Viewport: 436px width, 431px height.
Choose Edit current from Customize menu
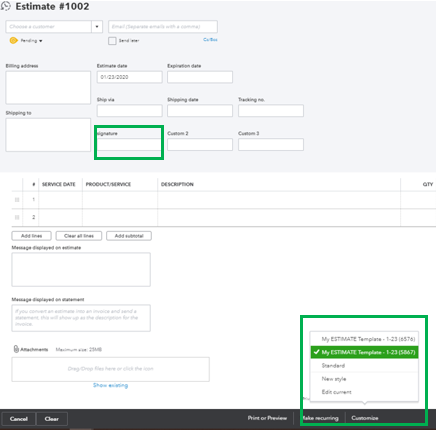tap(364, 392)
